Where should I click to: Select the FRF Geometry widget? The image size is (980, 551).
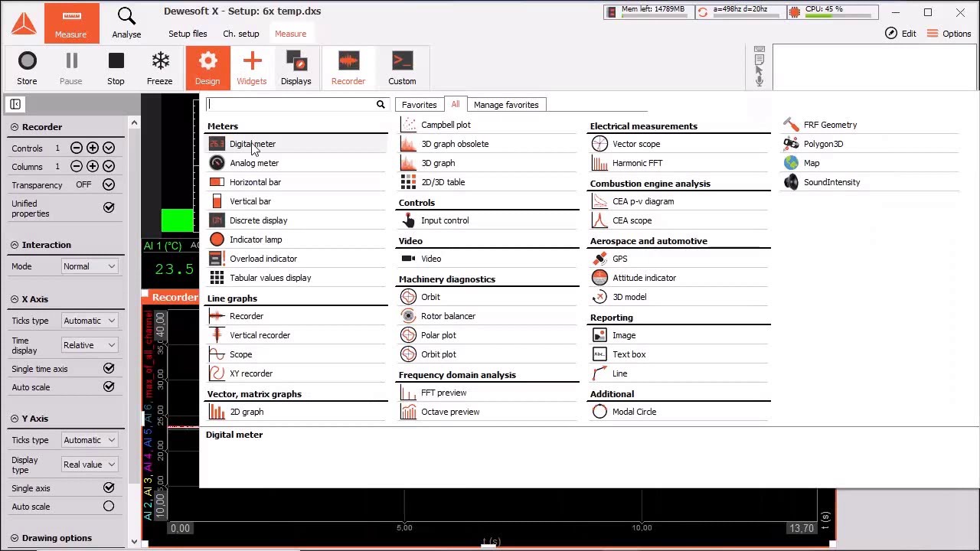click(871, 125)
